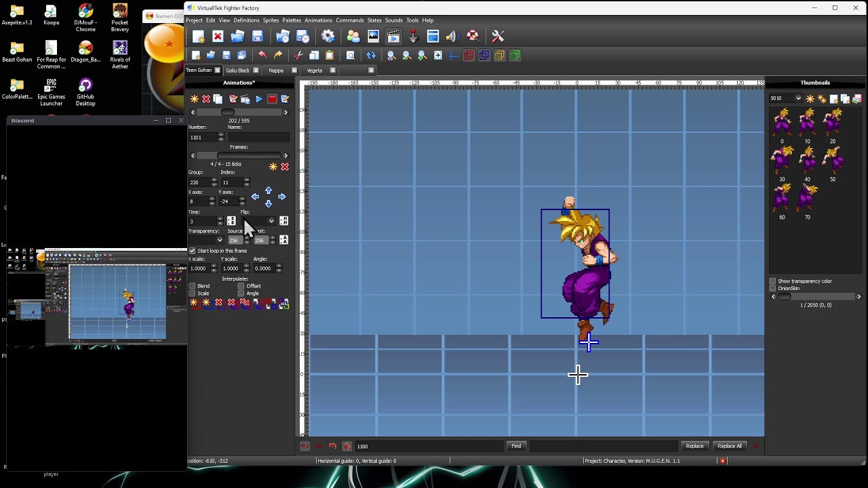Click the undo arrow in toolbar
868x488 pixels.
(262, 56)
